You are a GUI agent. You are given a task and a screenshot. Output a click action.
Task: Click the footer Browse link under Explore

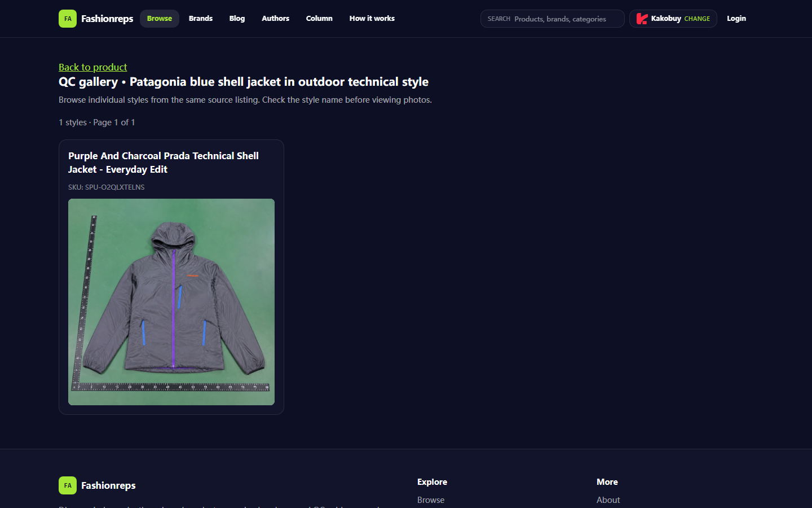coord(431,500)
